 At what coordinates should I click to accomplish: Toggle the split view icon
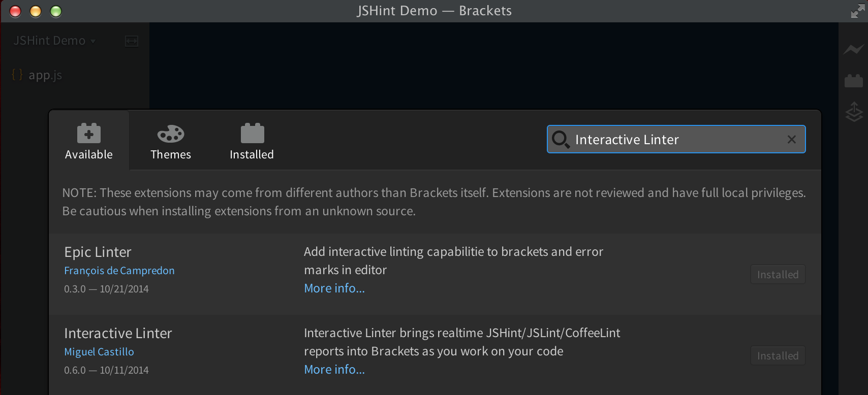(x=132, y=41)
